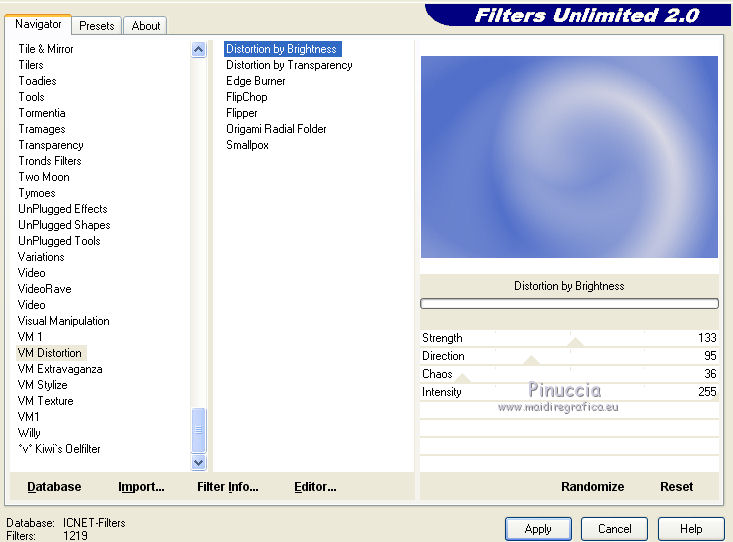Select Tools category in list
The width and height of the screenshot is (733, 542).
pos(31,97)
